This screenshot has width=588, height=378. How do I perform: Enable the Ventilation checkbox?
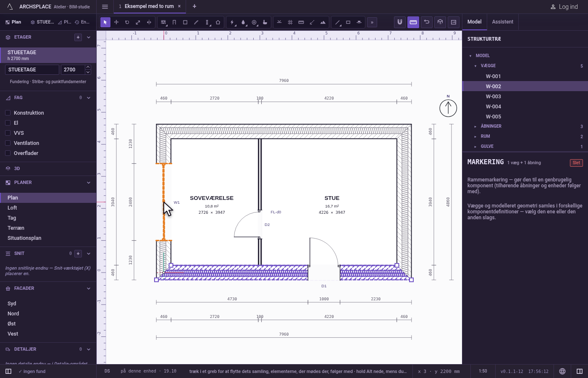[8, 143]
